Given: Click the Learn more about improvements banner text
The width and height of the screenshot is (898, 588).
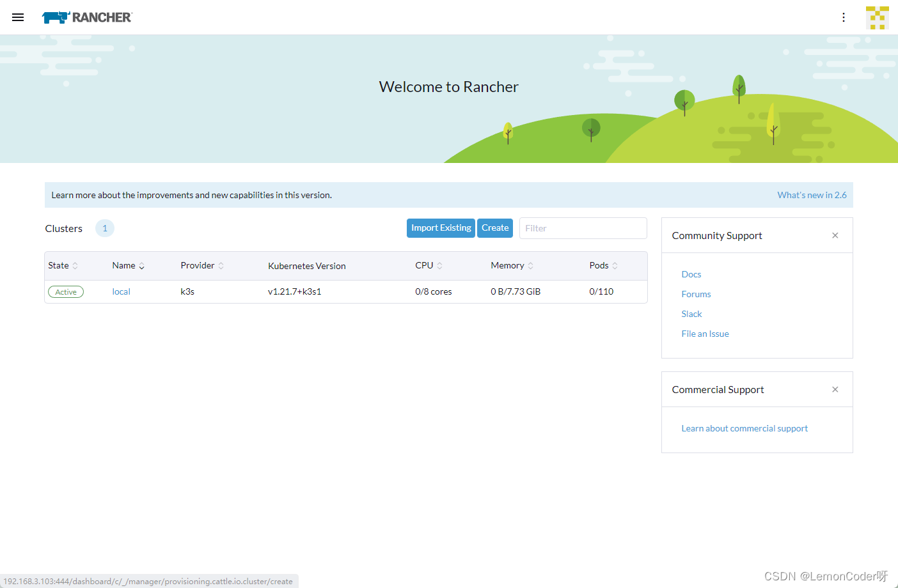Looking at the screenshot, I should tap(191, 195).
